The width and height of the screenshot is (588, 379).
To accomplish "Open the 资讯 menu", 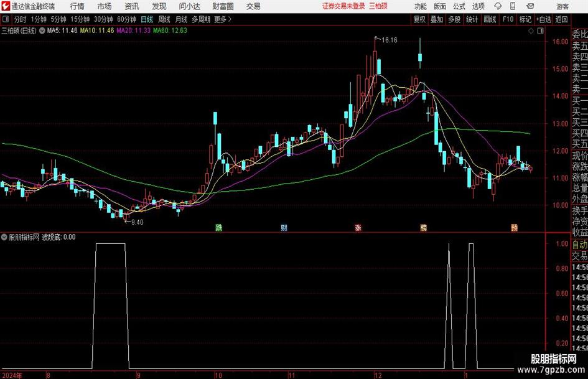I will point(132,6).
